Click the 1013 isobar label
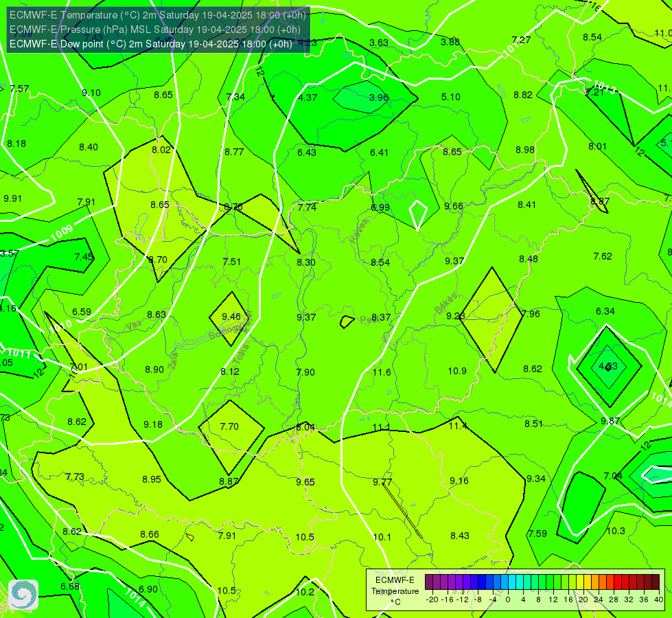Image resolution: width=672 pixels, height=618 pixels. pos(604,87)
